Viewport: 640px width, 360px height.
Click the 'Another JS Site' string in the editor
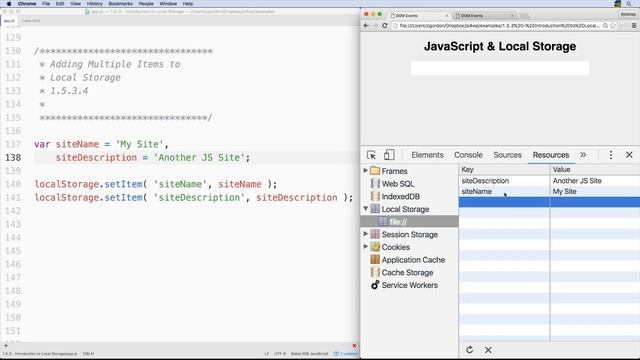pos(199,158)
